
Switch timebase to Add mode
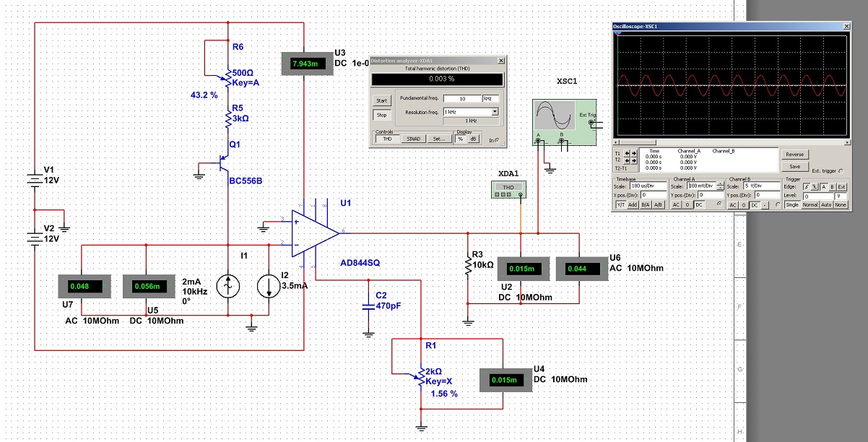[x=633, y=204]
